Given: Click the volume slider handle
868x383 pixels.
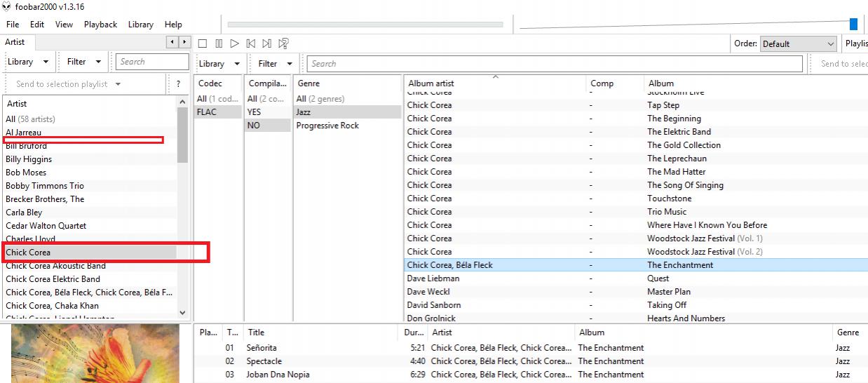Looking at the screenshot, I should tap(853, 25).
